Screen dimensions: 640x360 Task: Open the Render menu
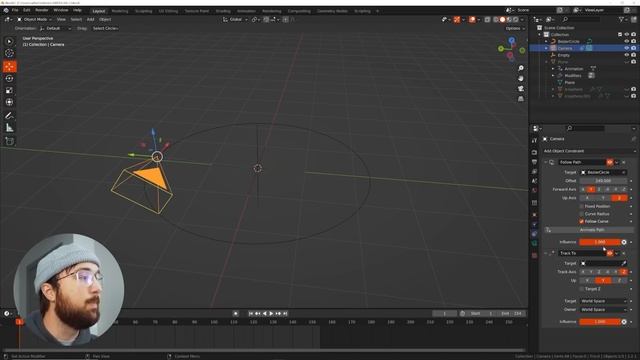click(42, 10)
